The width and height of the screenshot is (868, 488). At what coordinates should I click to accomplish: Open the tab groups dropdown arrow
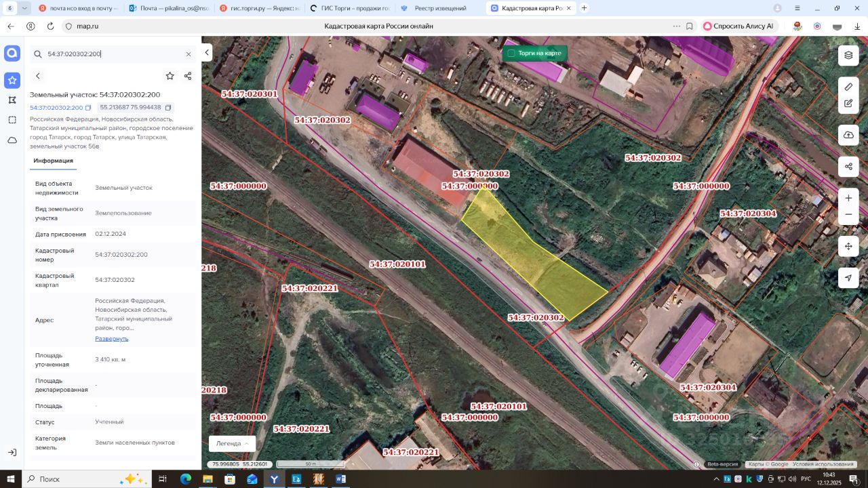(x=25, y=8)
